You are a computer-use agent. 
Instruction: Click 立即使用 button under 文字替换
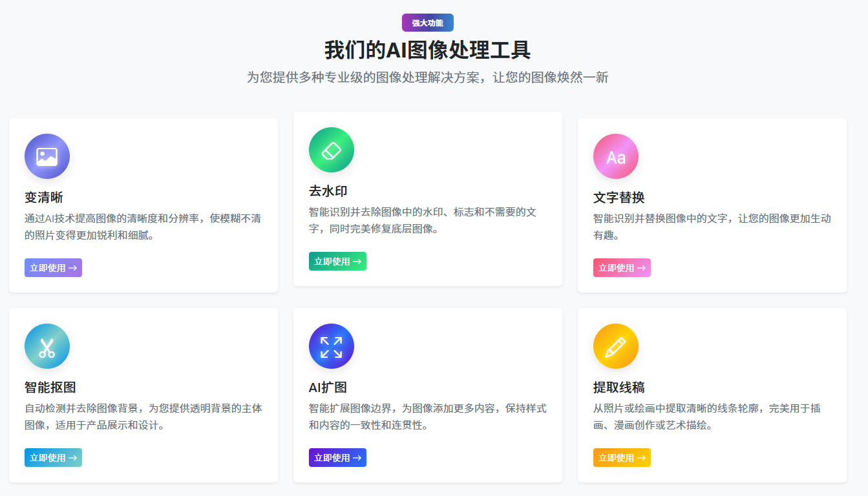(x=622, y=268)
